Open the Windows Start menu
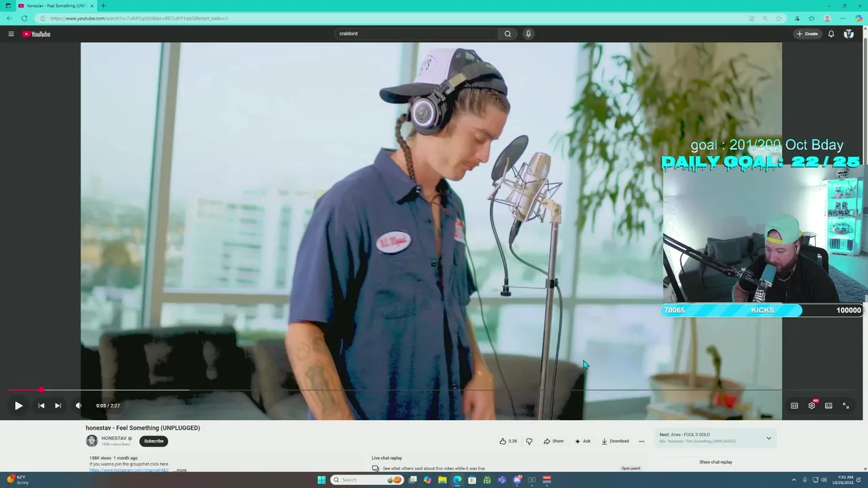The width and height of the screenshot is (868, 488). pos(321,480)
